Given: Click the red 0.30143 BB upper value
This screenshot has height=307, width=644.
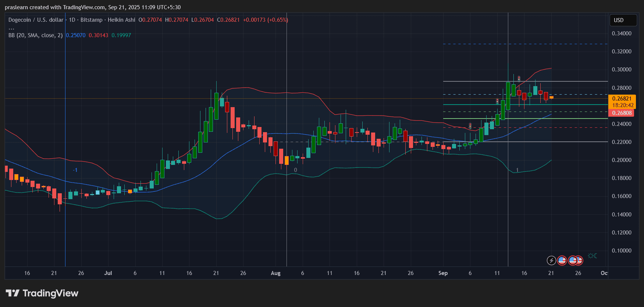Looking at the screenshot, I should [98, 35].
